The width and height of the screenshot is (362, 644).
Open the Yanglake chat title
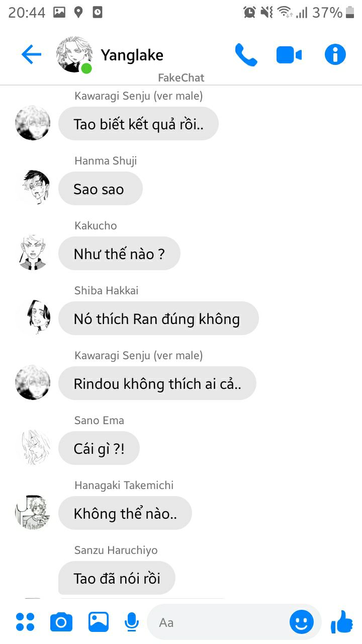coord(132,55)
